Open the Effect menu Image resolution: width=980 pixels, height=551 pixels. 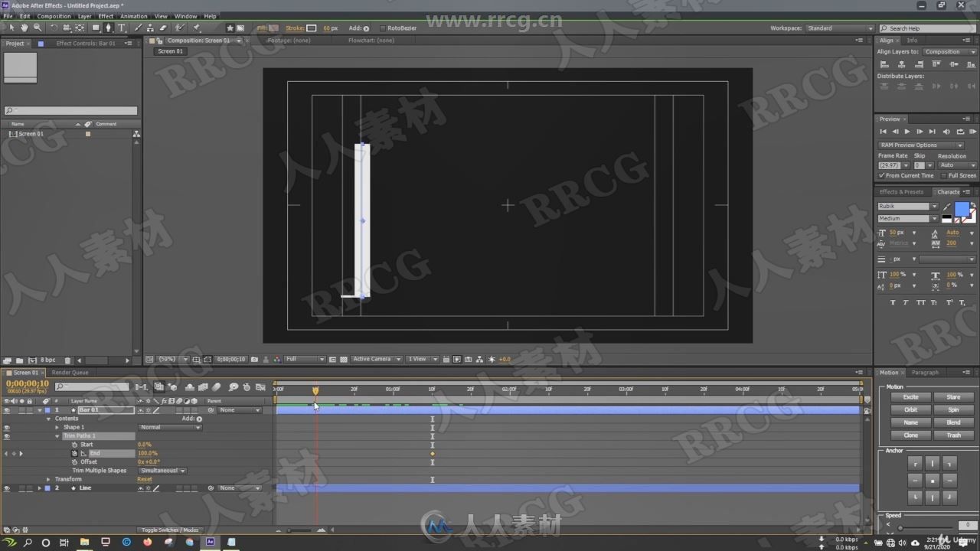(x=106, y=16)
